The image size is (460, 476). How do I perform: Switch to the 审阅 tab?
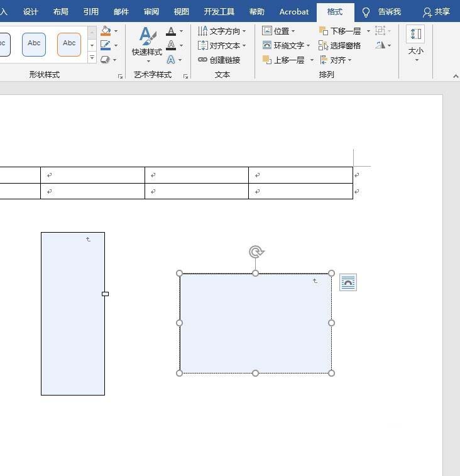click(x=151, y=12)
